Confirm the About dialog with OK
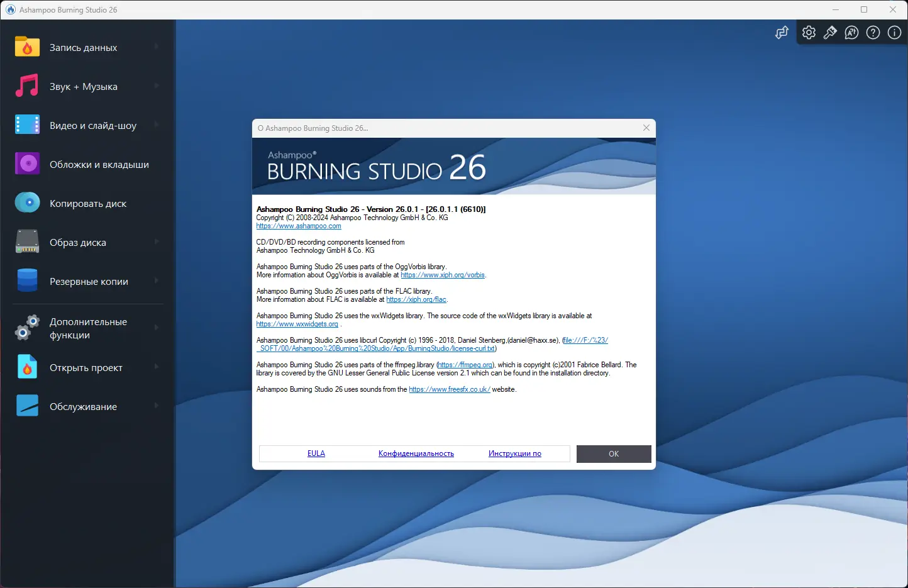 pos(614,454)
